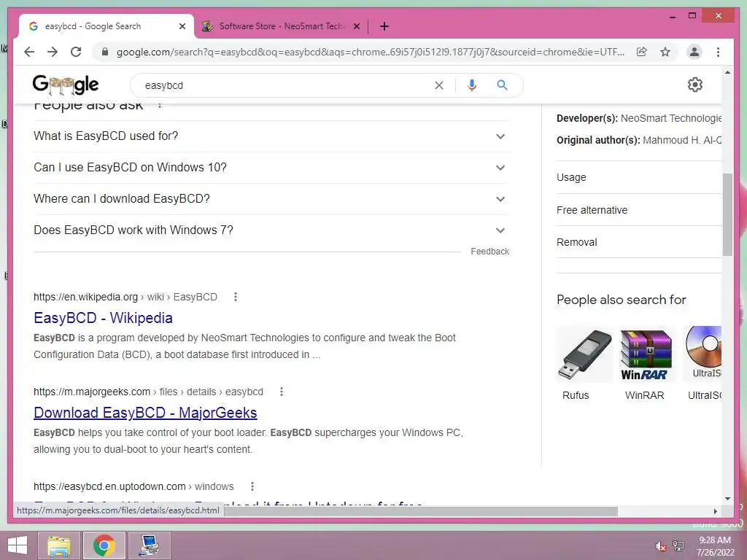Open Download EasyBCD - MajorGeeks link

point(145,413)
